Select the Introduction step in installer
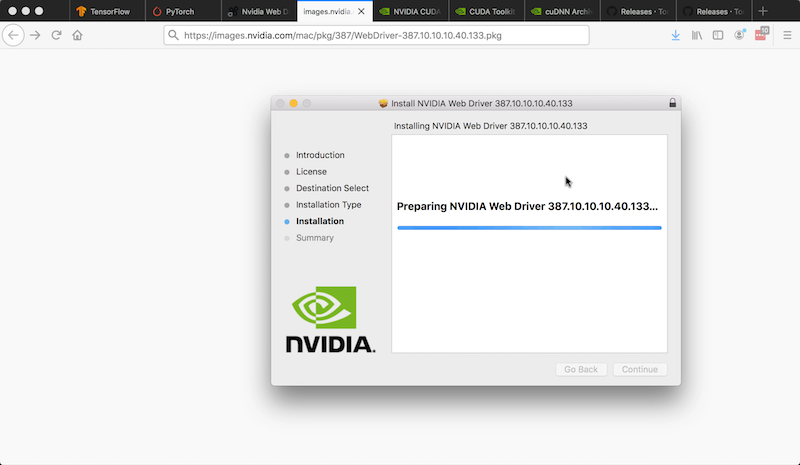The height and width of the screenshot is (465, 800). [x=320, y=155]
